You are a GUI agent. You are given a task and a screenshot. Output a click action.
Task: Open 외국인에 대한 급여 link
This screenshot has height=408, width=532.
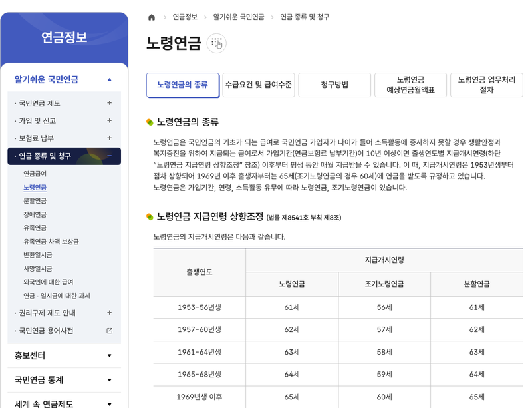48,282
